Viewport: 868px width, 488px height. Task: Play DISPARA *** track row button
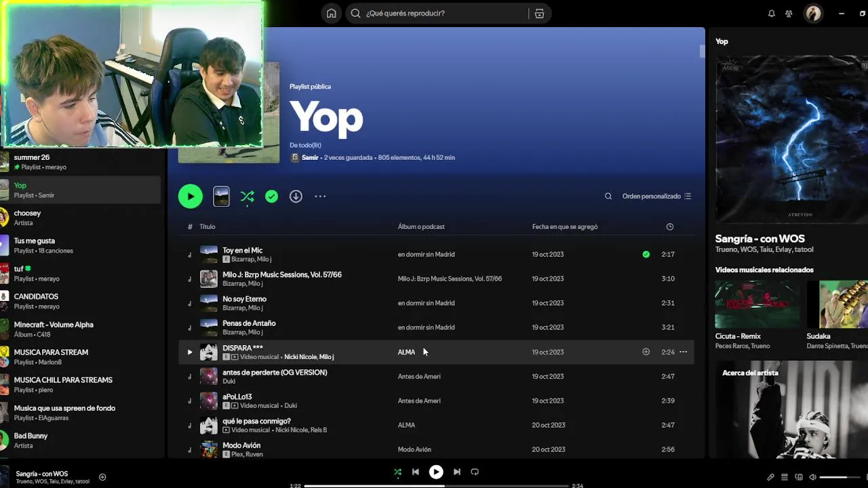[190, 352]
